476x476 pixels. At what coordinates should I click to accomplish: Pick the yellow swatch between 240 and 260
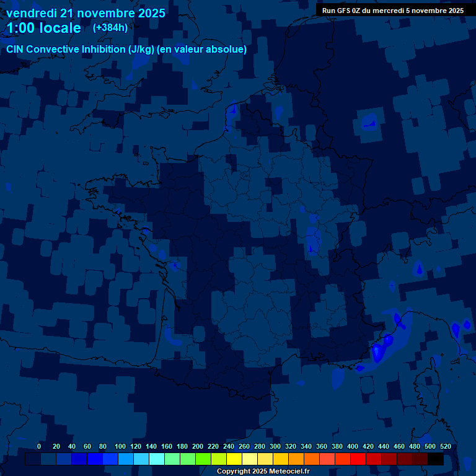tap(234, 459)
